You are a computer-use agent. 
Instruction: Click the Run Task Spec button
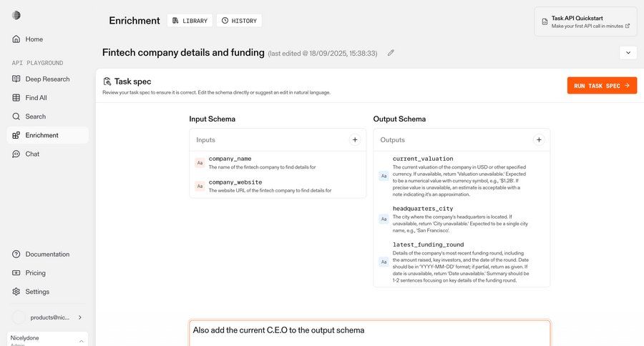click(601, 86)
